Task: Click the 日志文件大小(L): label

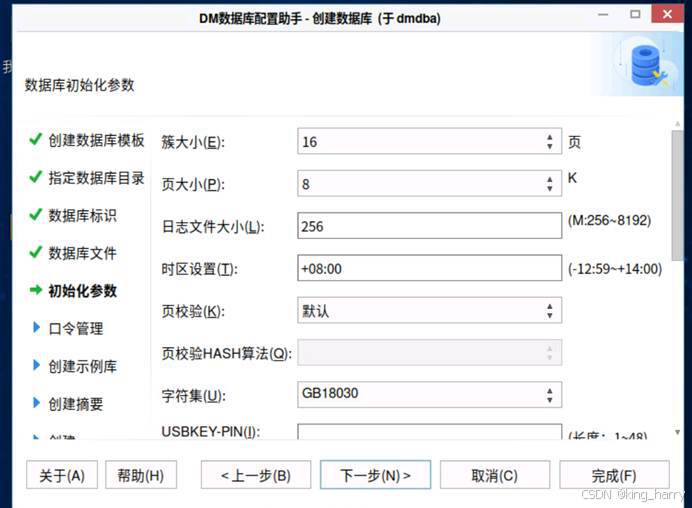Action: (213, 226)
